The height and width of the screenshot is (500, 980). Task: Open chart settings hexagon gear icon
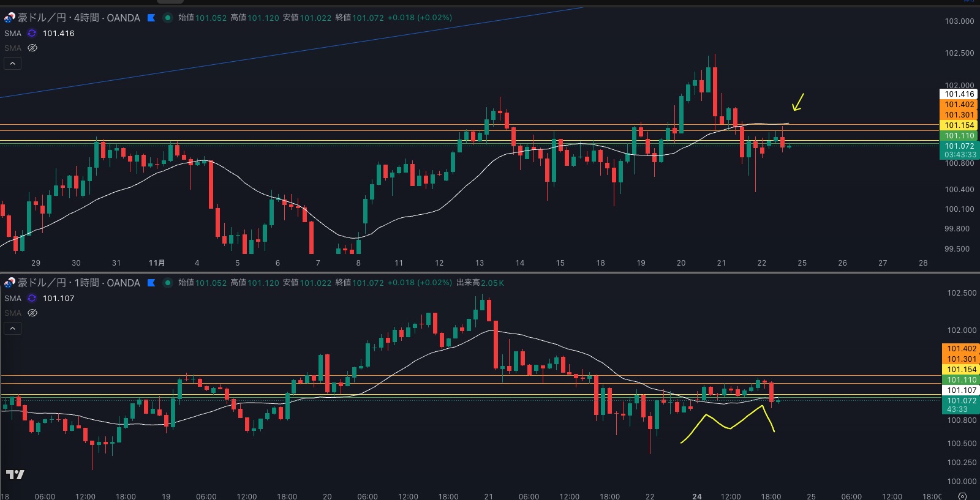(x=962, y=496)
